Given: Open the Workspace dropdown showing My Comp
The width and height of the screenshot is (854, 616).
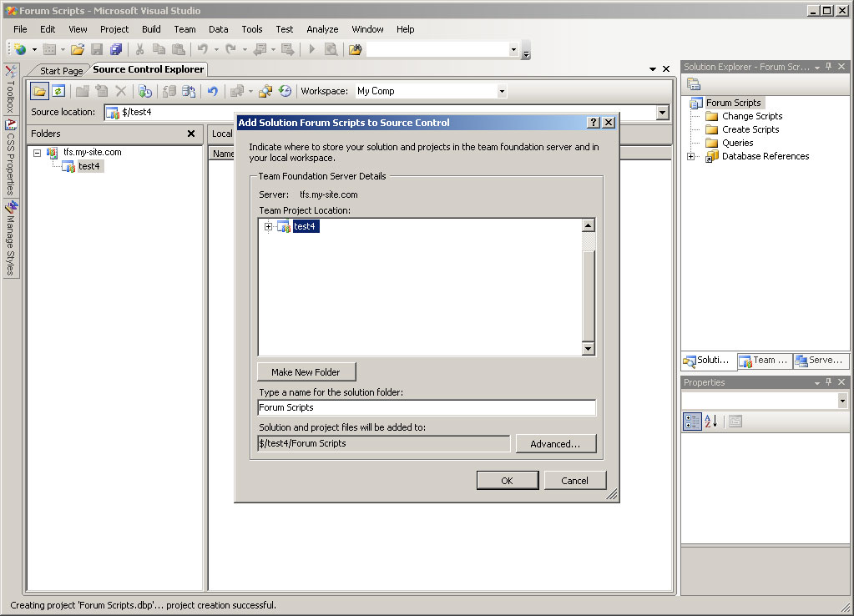Looking at the screenshot, I should [502, 92].
